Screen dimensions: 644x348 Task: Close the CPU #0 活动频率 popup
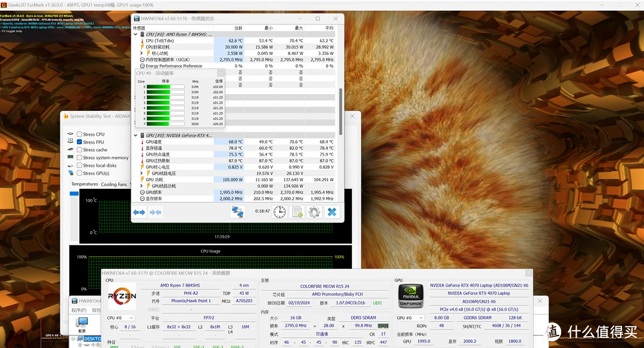point(221,73)
